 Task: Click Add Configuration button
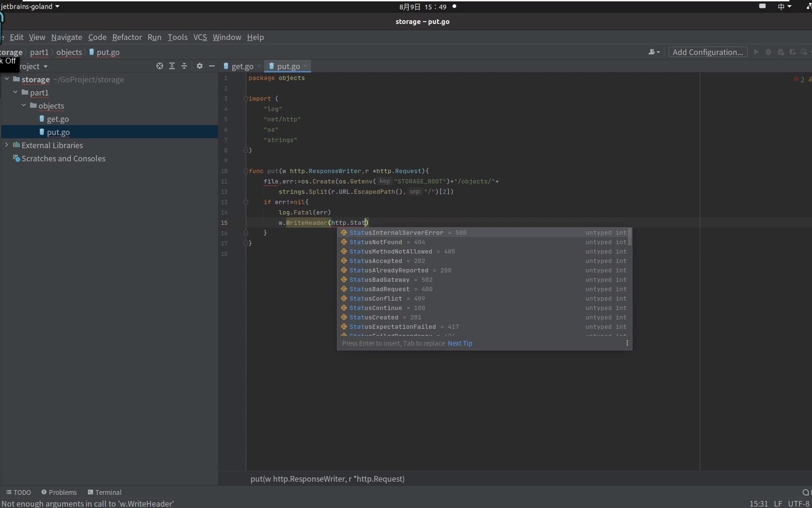click(708, 52)
